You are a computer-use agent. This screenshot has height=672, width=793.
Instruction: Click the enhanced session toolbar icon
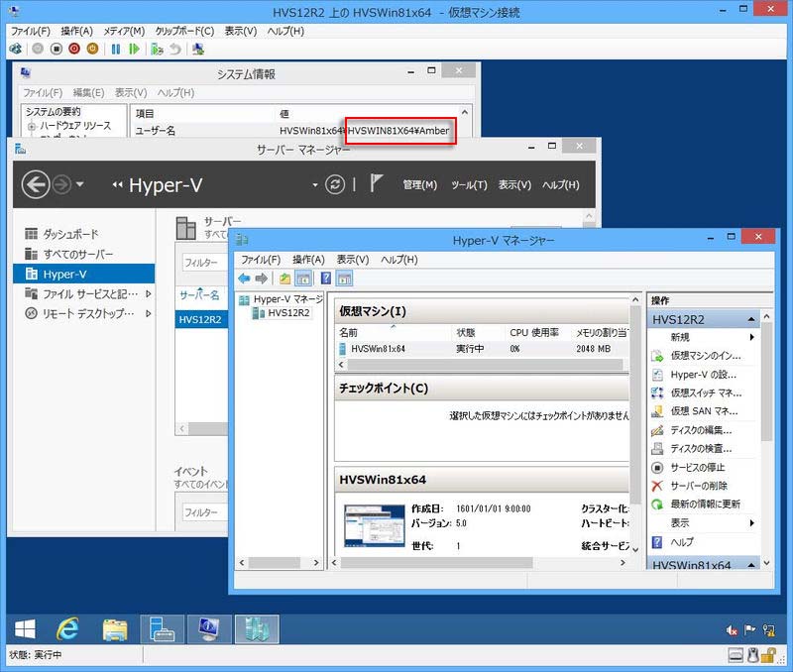point(198,49)
